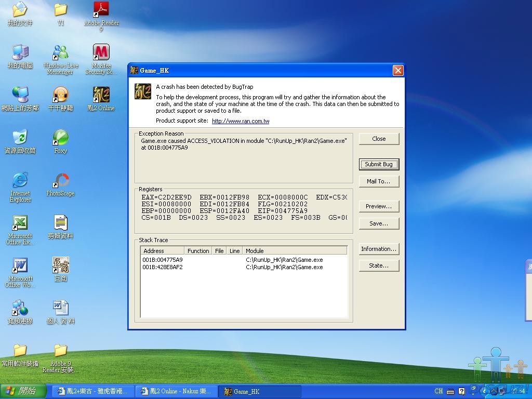The width and height of the screenshot is (532, 399).
Task: Open the Preview... report button
Action: [x=379, y=206]
